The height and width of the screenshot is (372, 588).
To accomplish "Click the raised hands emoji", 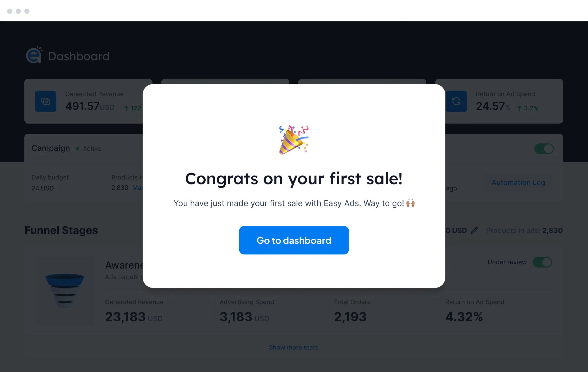I will [x=410, y=203].
